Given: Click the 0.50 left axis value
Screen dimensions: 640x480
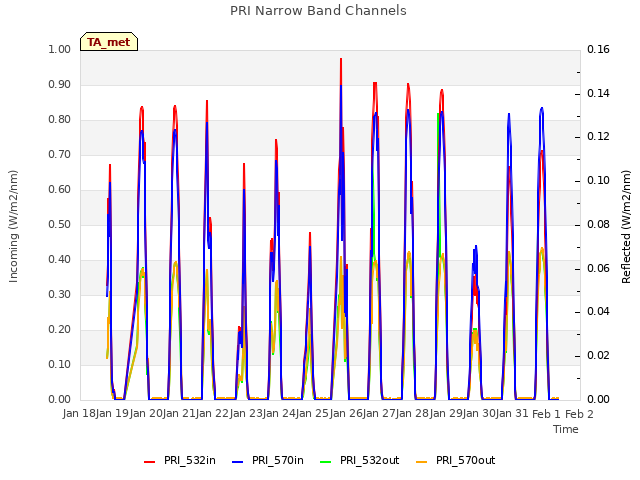Looking at the screenshot, I should pyautogui.click(x=60, y=224).
